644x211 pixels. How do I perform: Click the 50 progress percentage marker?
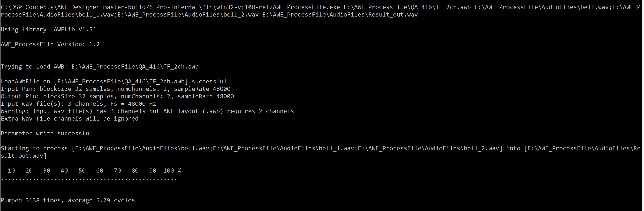[82, 171]
